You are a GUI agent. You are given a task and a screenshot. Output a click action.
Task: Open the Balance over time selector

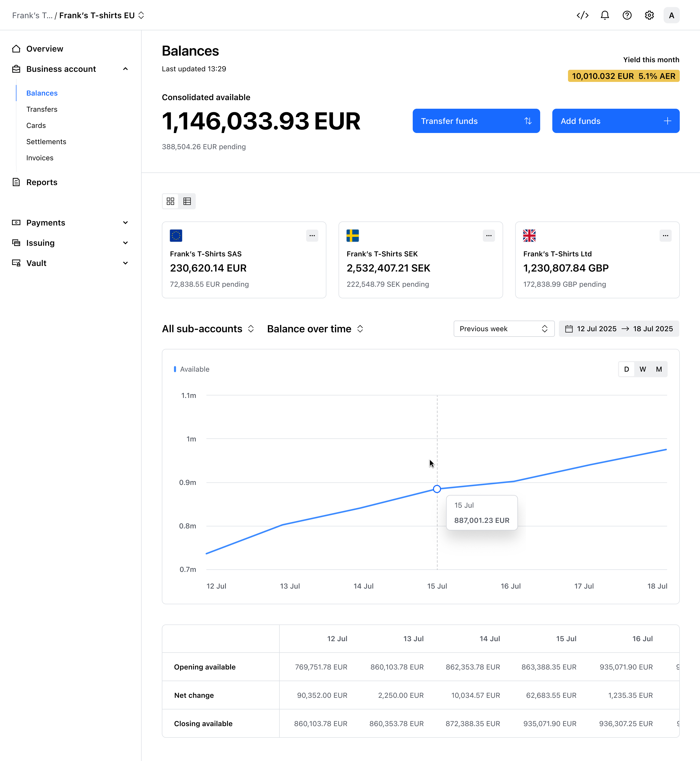click(x=315, y=329)
